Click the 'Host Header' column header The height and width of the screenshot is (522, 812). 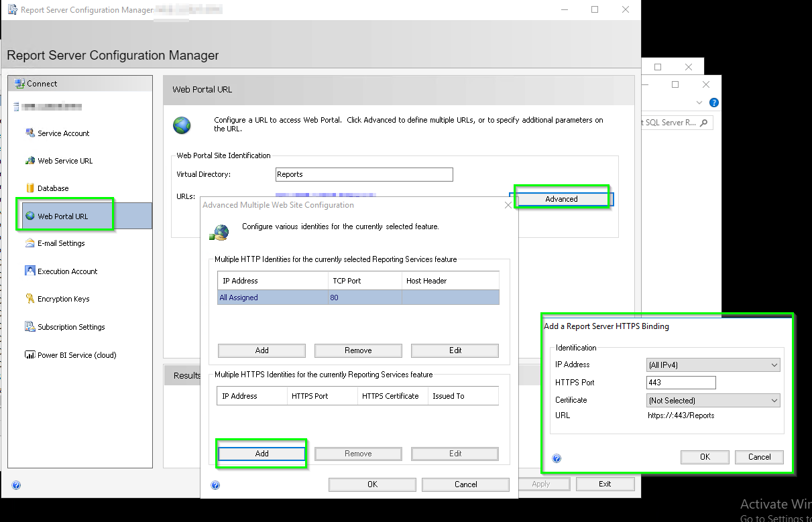point(451,281)
